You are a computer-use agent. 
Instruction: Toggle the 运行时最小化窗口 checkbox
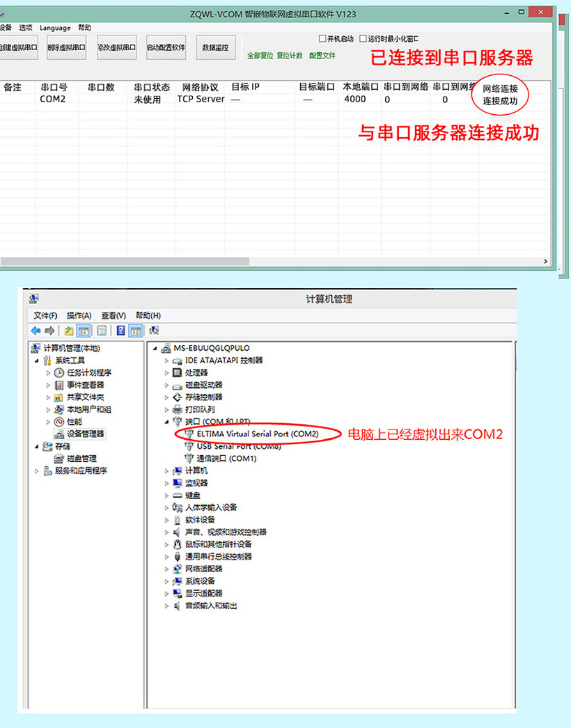click(363, 38)
